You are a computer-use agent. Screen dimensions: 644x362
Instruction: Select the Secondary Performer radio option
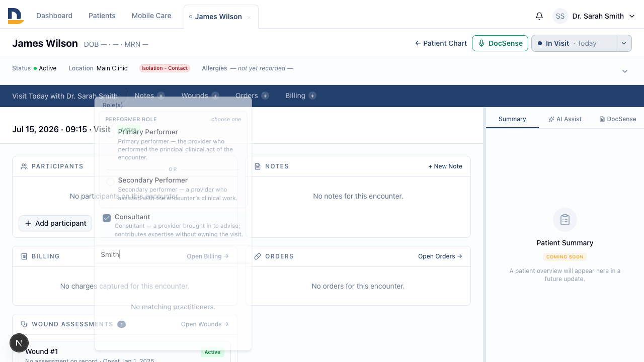point(110,181)
